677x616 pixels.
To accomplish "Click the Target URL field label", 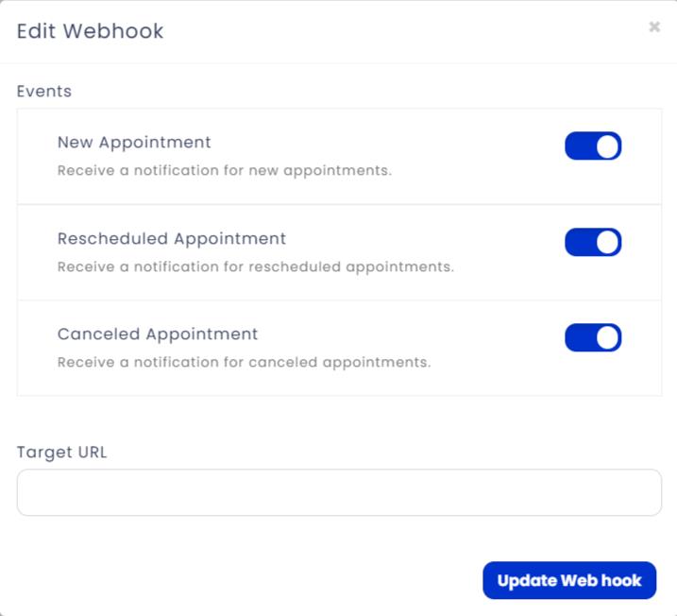I will point(61,453).
